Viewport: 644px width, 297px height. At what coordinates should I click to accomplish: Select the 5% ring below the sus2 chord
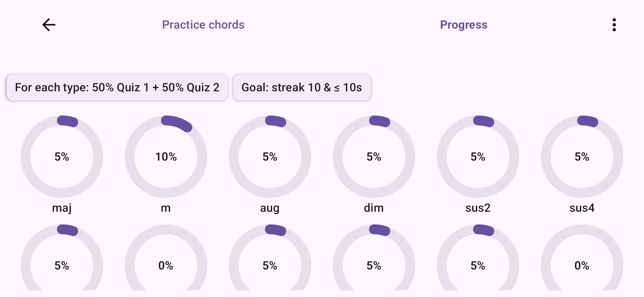click(x=477, y=265)
